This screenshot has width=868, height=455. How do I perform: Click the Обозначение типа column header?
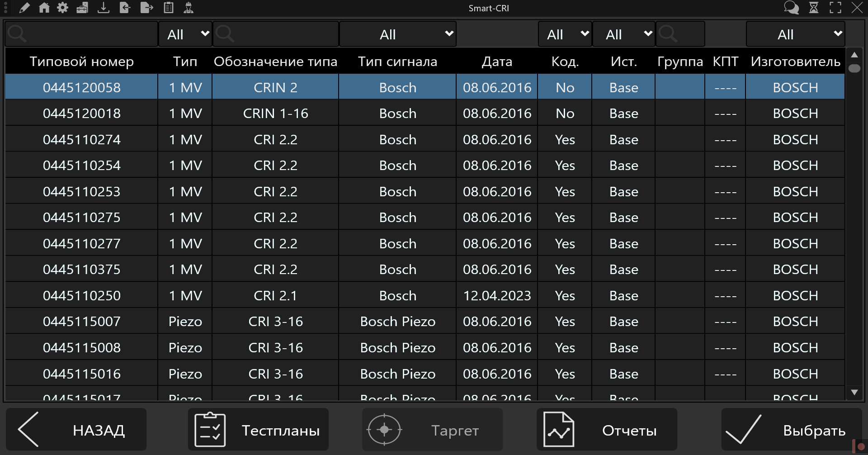[276, 62]
